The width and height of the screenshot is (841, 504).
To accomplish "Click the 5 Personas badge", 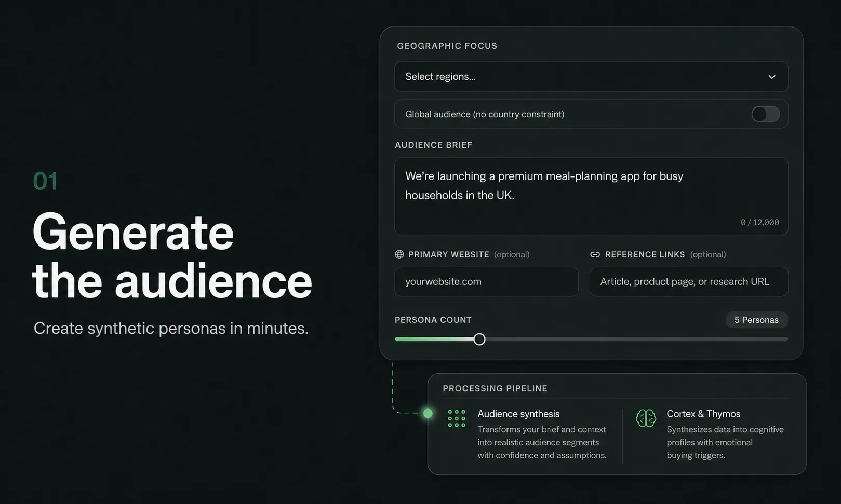I will coord(756,320).
